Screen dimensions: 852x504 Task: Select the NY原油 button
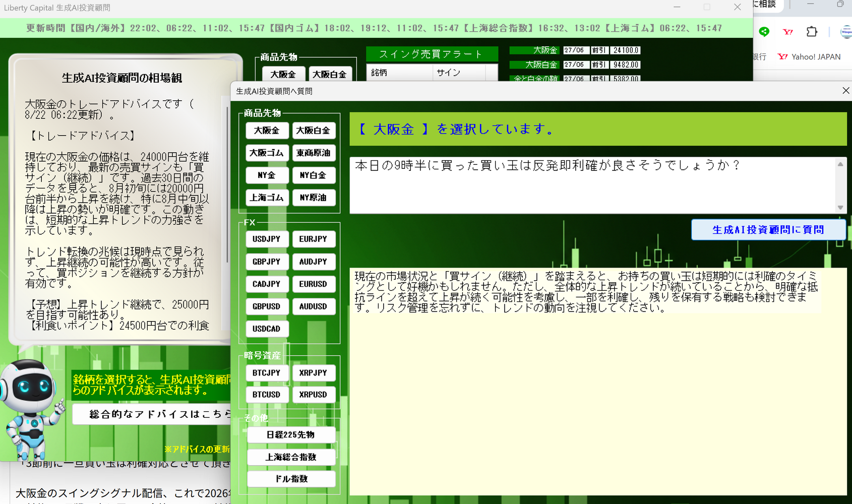[x=313, y=198]
